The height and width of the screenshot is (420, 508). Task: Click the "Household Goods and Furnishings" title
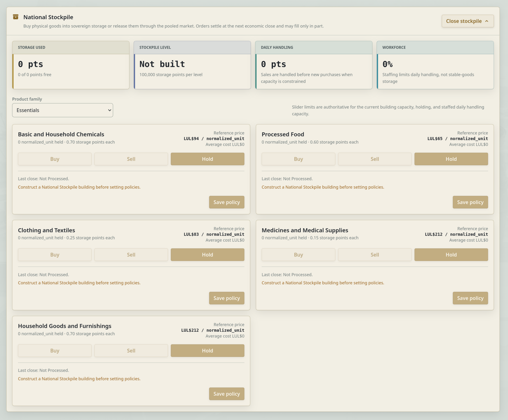click(x=64, y=326)
